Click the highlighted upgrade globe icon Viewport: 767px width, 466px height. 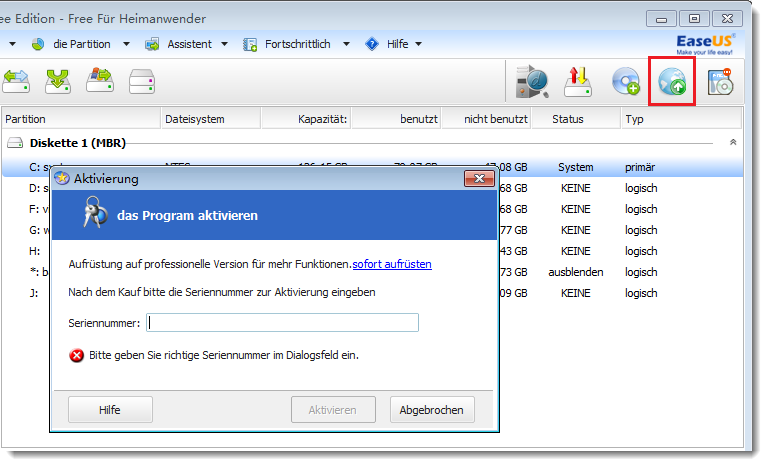point(671,82)
